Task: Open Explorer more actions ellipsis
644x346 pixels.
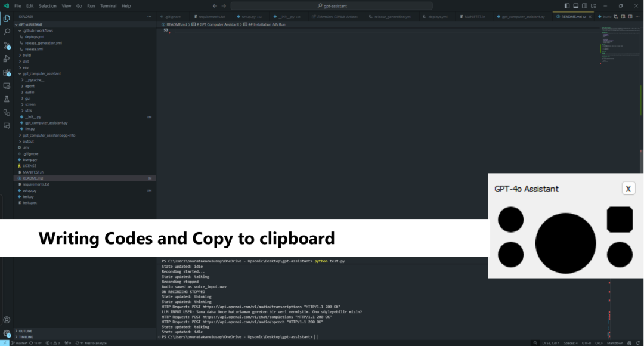Action: (150, 17)
